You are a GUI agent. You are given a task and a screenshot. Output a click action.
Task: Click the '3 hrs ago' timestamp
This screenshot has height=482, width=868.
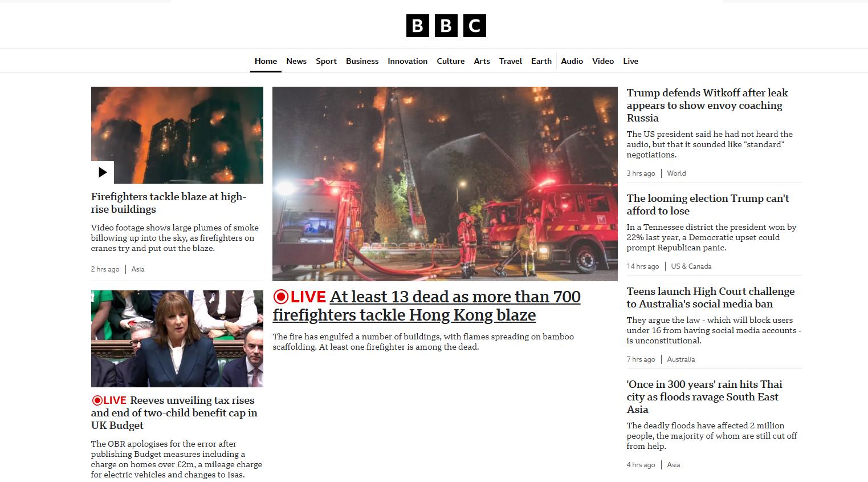pos(641,173)
